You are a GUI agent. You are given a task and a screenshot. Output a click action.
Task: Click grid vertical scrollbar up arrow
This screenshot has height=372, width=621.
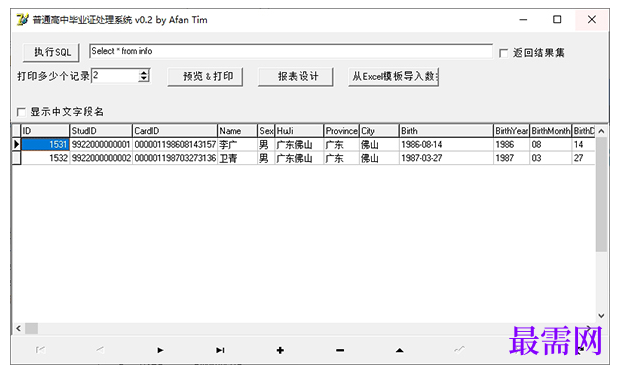click(x=601, y=131)
